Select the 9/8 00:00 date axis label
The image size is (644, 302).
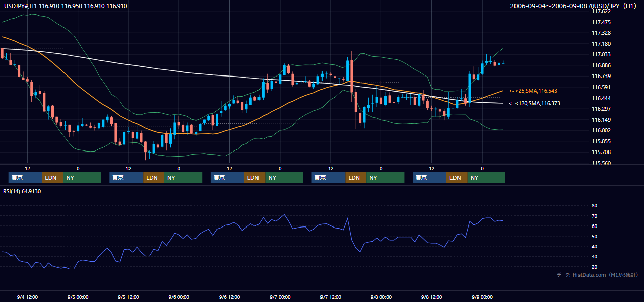(x=381, y=297)
